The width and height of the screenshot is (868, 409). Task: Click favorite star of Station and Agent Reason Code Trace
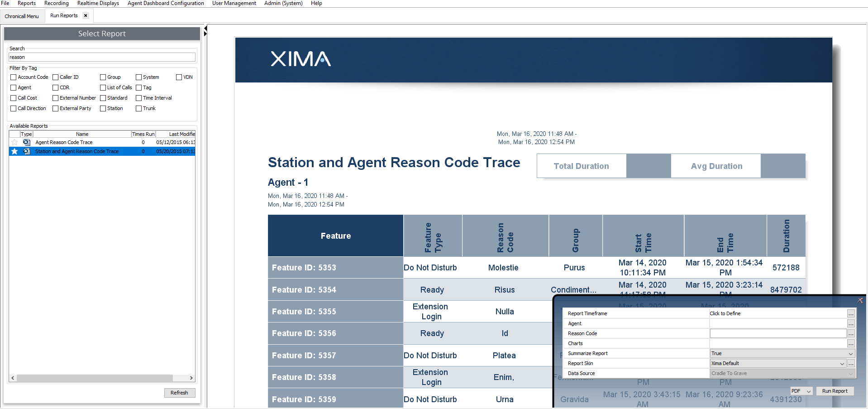[14, 151]
